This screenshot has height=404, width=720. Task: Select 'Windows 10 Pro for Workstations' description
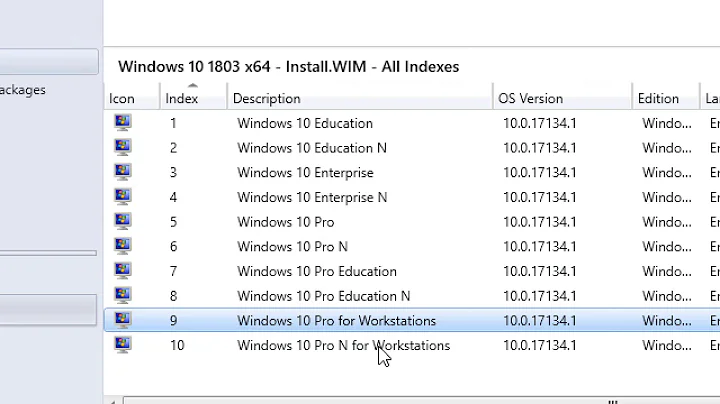[x=337, y=321]
